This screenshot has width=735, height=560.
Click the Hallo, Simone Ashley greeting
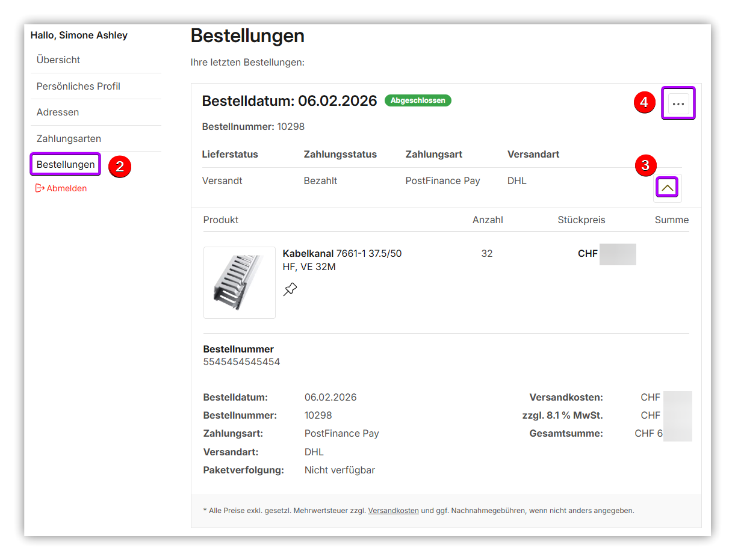(x=79, y=35)
